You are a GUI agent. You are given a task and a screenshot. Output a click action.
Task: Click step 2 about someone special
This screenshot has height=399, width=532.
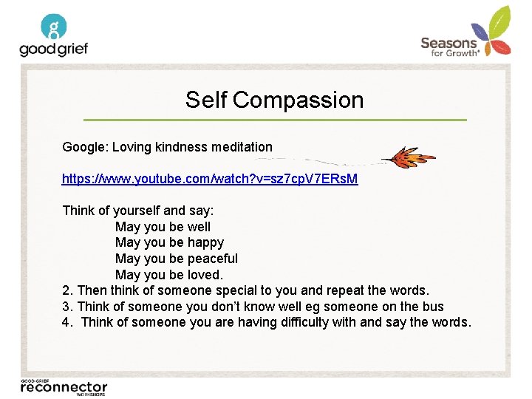(x=246, y=290)
